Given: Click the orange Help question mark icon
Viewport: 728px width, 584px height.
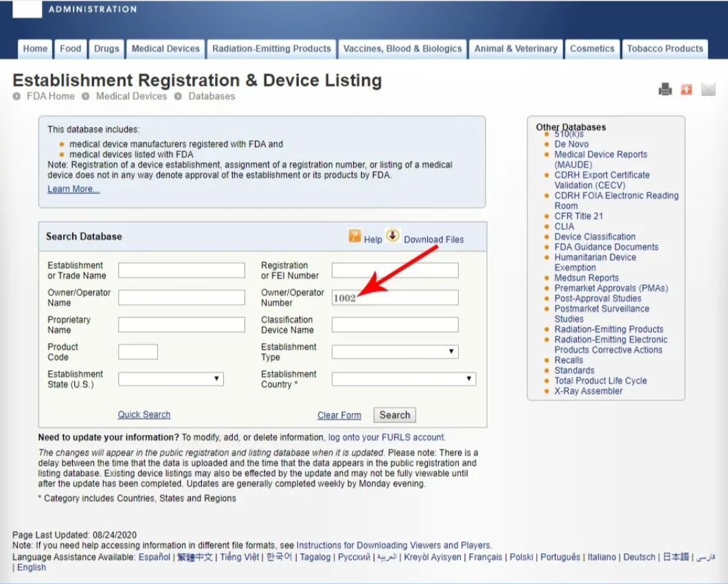Looking at the screenshot, I should pos(354,236).
